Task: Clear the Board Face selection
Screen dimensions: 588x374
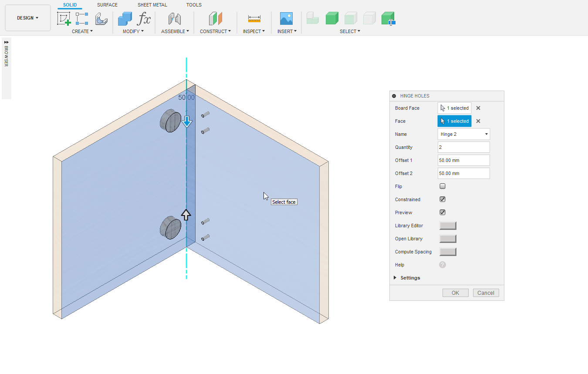Action: 478,108
